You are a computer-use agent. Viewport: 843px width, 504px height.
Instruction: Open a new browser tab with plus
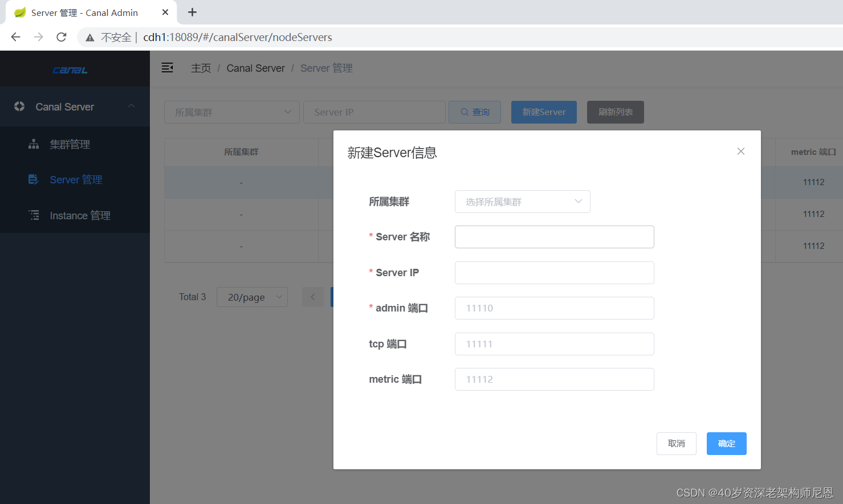tap(193, 12)
